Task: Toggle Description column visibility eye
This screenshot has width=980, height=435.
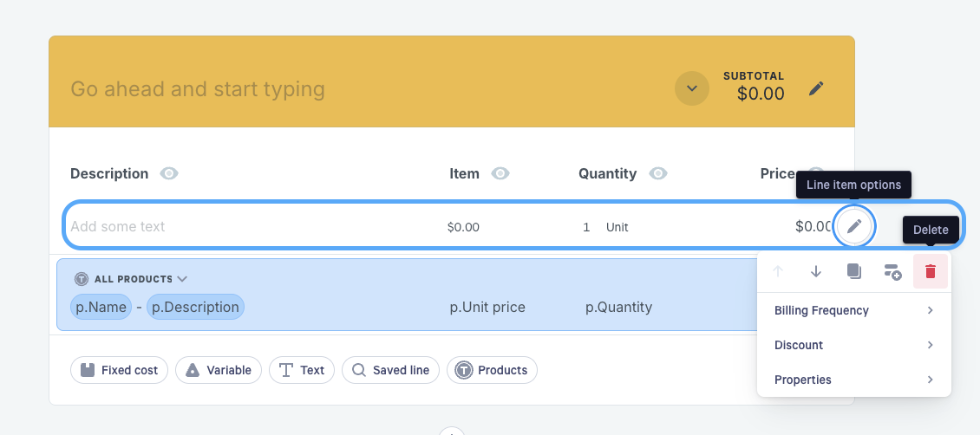Action: 169,173
